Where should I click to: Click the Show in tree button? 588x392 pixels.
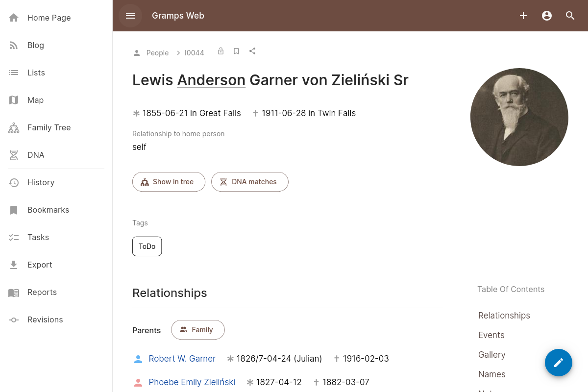click(169, 181)
